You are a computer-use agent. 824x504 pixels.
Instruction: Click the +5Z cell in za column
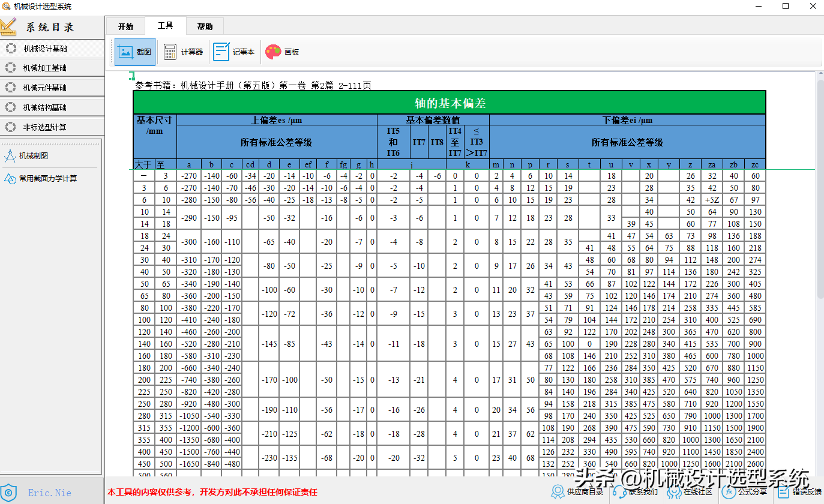[712, 200]
